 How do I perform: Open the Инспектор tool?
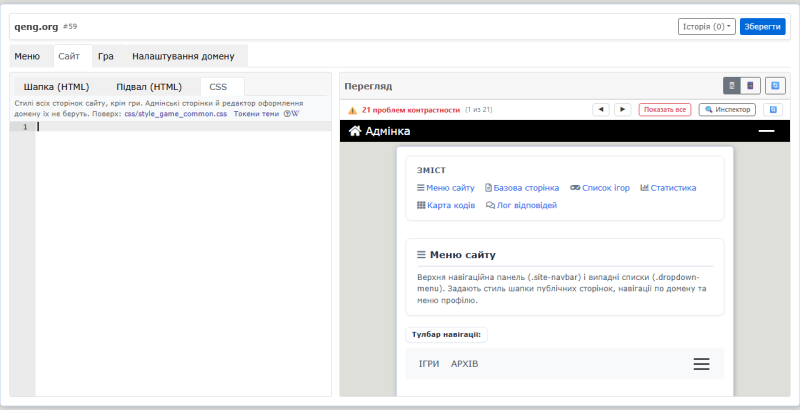pos(727,110)
